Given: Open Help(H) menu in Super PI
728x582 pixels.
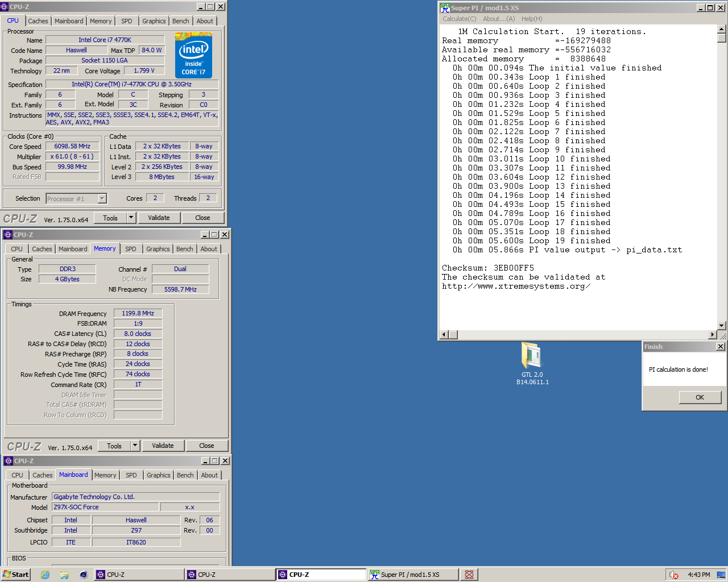Looking at the screenshot, I should (532, 19).
